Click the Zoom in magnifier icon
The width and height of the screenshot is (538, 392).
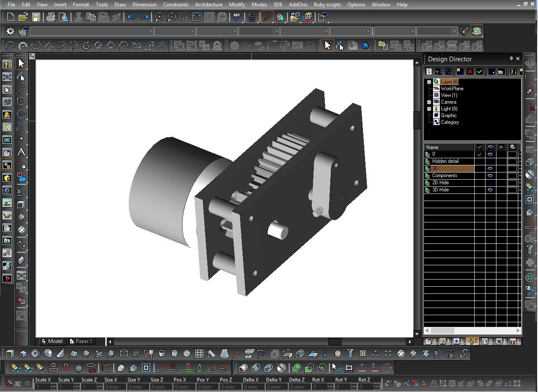pos(159,17)
